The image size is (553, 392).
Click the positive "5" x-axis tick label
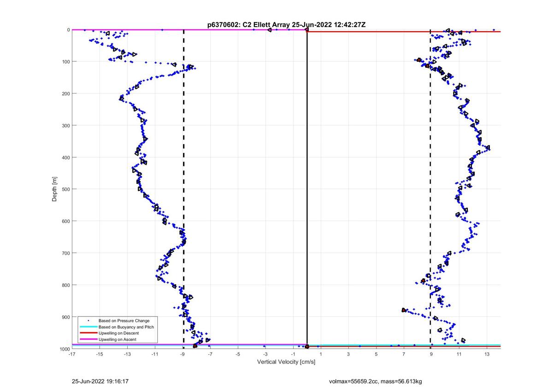[376, 354]
